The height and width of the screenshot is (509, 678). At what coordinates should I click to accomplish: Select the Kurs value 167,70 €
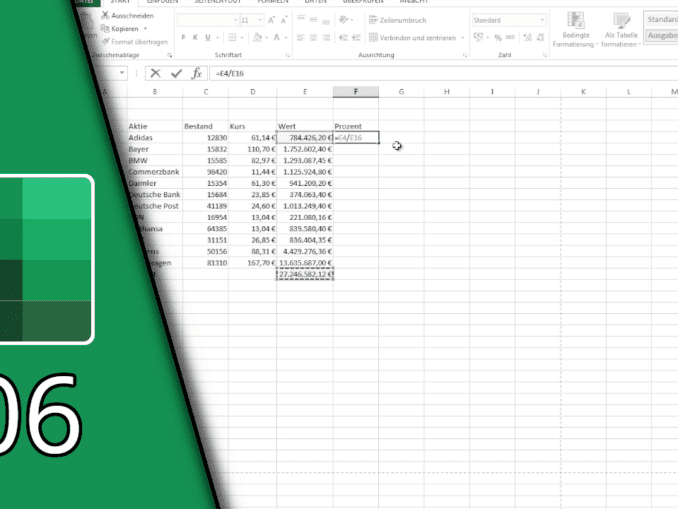click(x=253, y=263)
